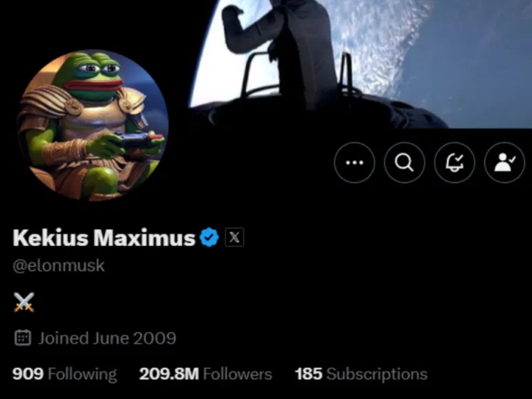Viewport: 532px width, 399px height.
Task: Click the game controller in the avatar
Action: point(134,140)
